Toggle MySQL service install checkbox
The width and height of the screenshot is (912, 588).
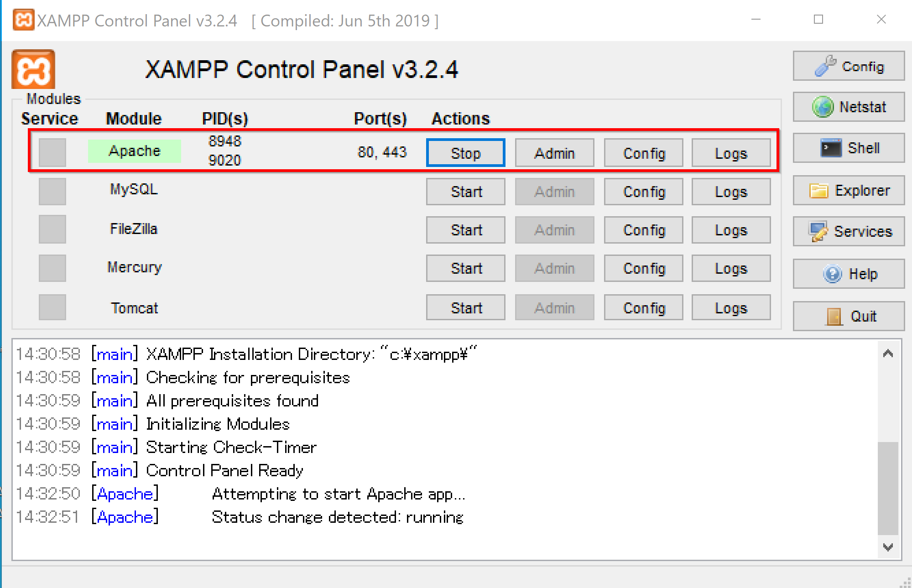(52, 191)
